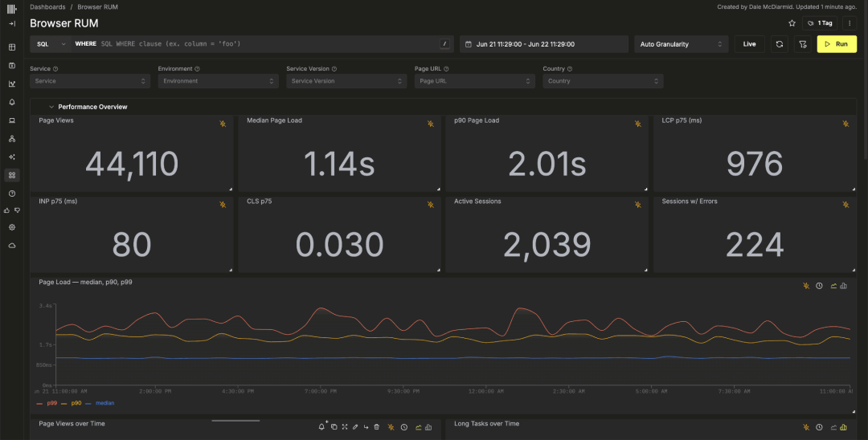Open the filter settings funnel icon
Viewport: 868px width, 440px height.
[x=803, y=44]
